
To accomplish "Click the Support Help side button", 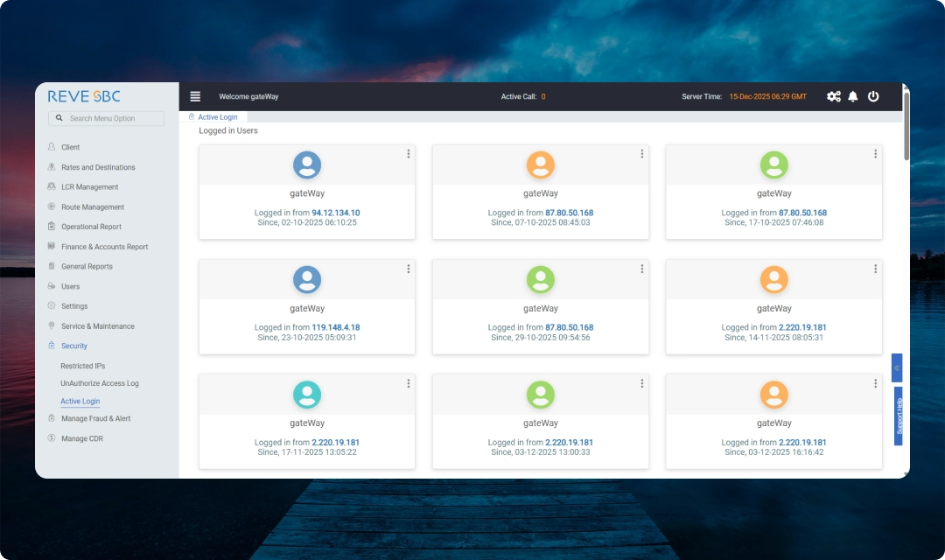I will click(x=899, y=416).
